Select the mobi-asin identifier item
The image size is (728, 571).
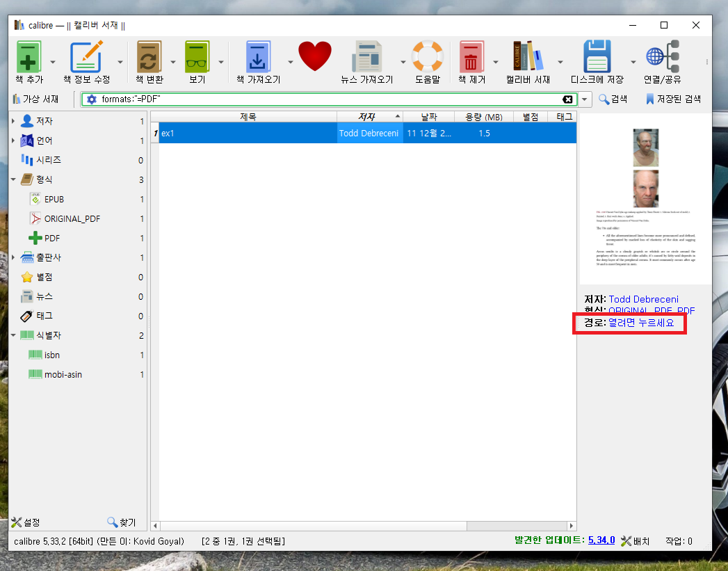pyautogui.click(x=55, y=375)
